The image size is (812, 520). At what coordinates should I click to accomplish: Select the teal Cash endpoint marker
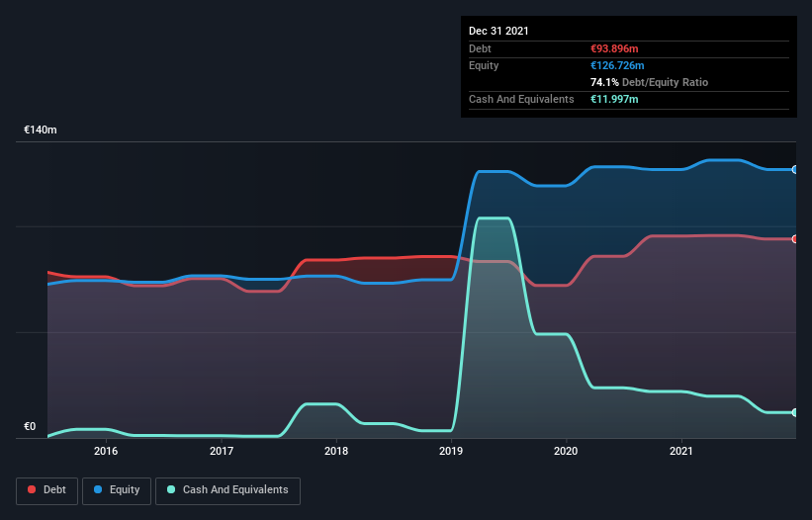794,412
